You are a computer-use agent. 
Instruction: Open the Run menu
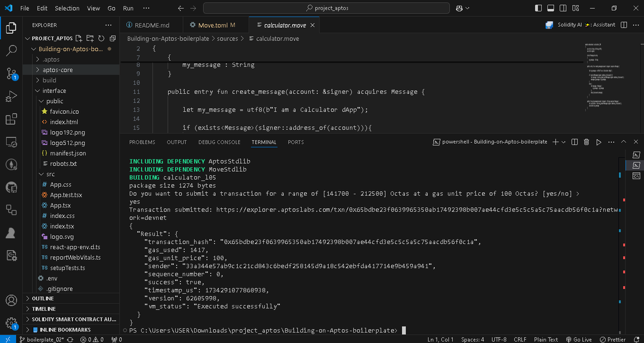128,8
